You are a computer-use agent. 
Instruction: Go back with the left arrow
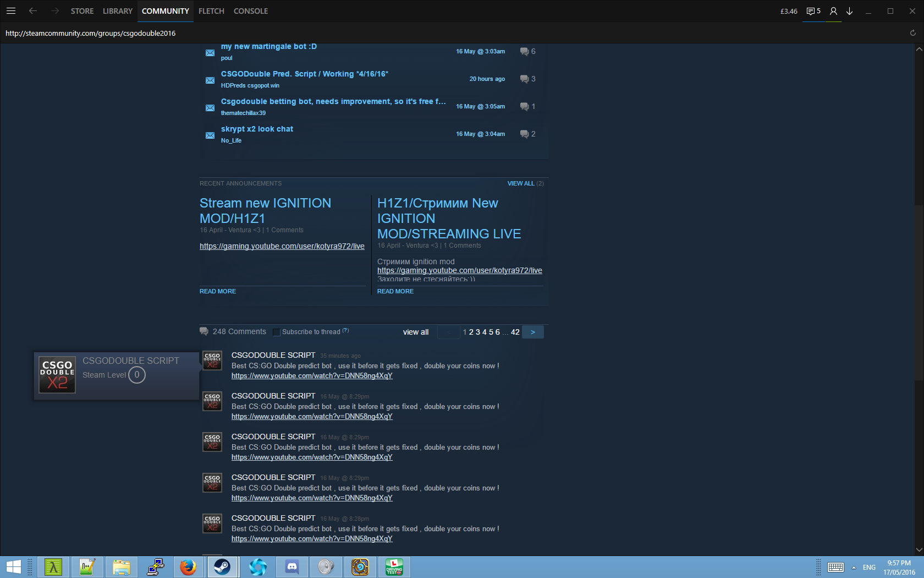[33, 11]
